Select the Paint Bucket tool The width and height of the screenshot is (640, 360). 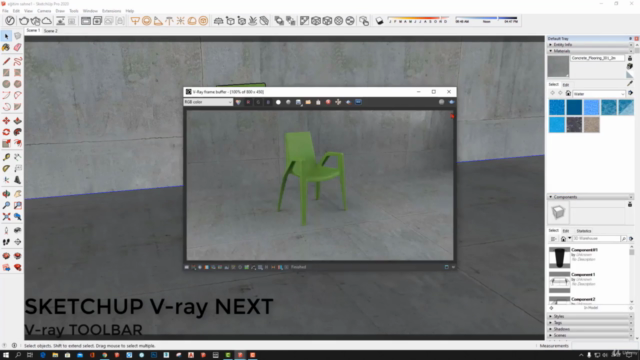[x=6, y=48]
